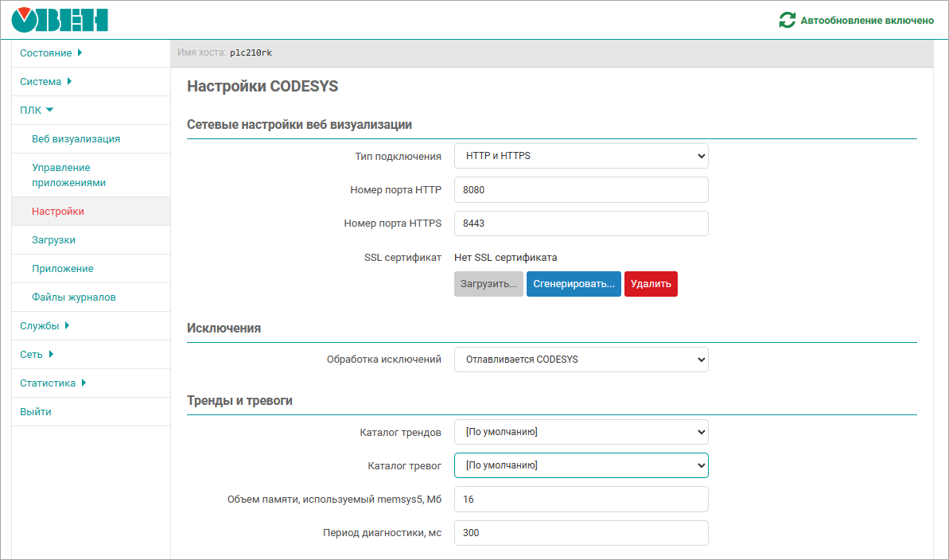
Task: Go to the Загрузки sidebar item
Action: tap(53, 240)
